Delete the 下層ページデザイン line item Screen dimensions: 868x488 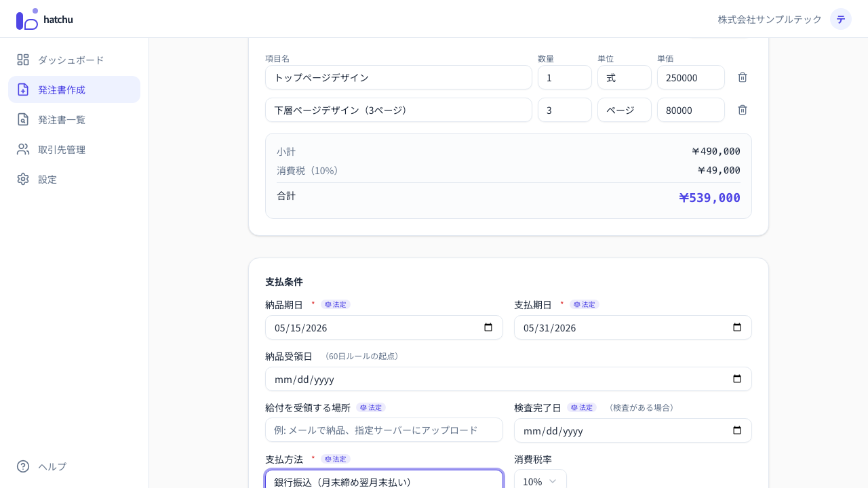(x=743, y=110)
